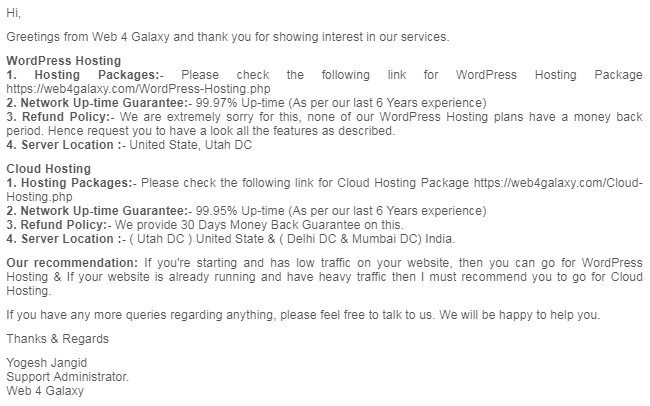Click "Network Up-time Guarantee" label in WordPress section
Screen dimensions: 650x406
104,103
